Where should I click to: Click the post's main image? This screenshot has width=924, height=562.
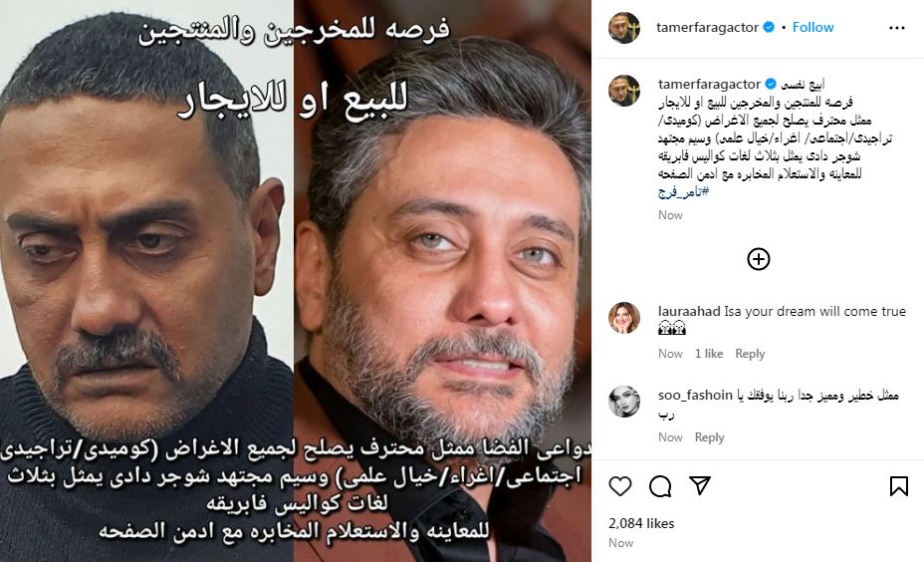(296, 281)
